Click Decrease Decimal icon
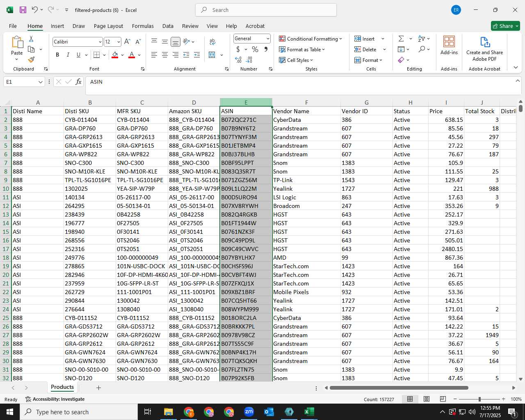Image resolution: width=525 pixels, height=420 pixels. (x=249, y=60)
